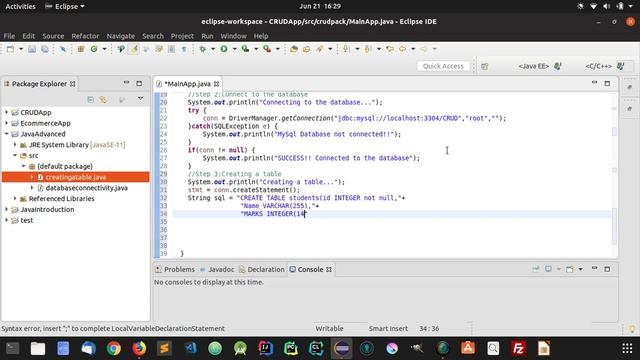
Task: Click the Open Perspective icon
Action: point(484,66)
